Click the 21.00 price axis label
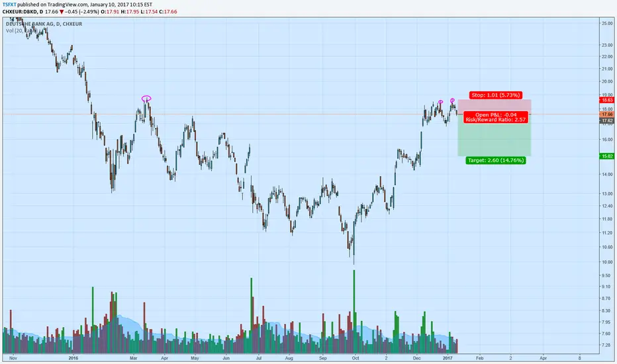 [607, 69]
